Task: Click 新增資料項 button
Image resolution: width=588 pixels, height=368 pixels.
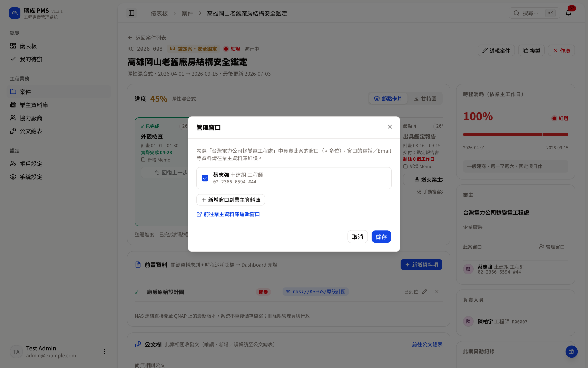Action: [x=421, y=265]
